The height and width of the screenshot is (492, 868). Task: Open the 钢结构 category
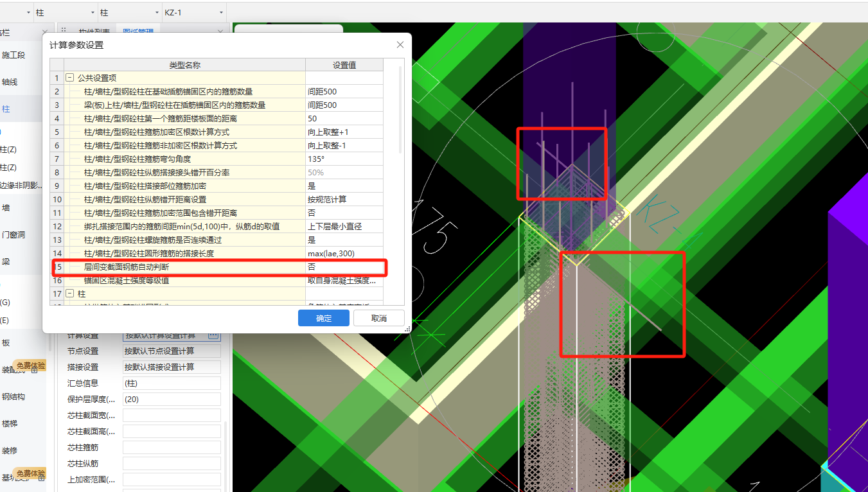[13, 396]
